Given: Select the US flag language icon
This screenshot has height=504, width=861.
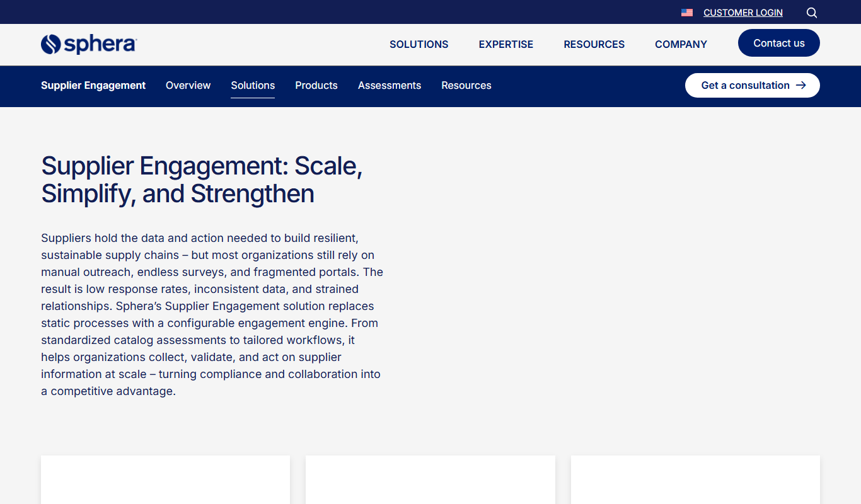Looking at the screenshot, I should coord(687,13).
